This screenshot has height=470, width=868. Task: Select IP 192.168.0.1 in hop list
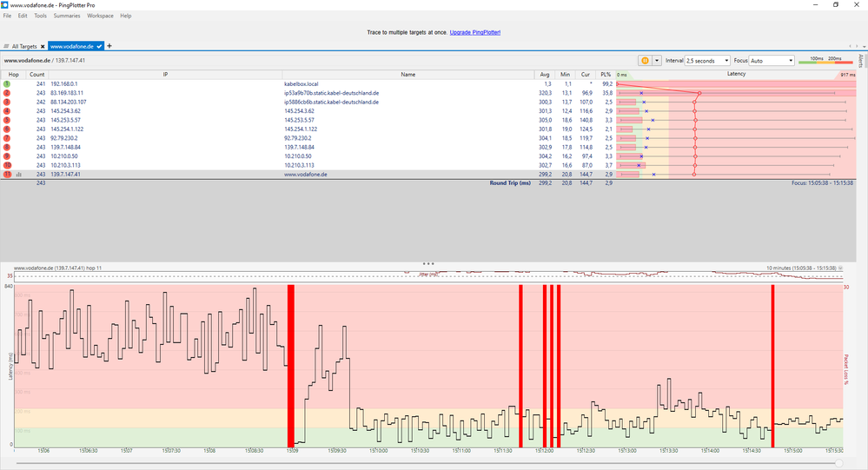[64, 84]
